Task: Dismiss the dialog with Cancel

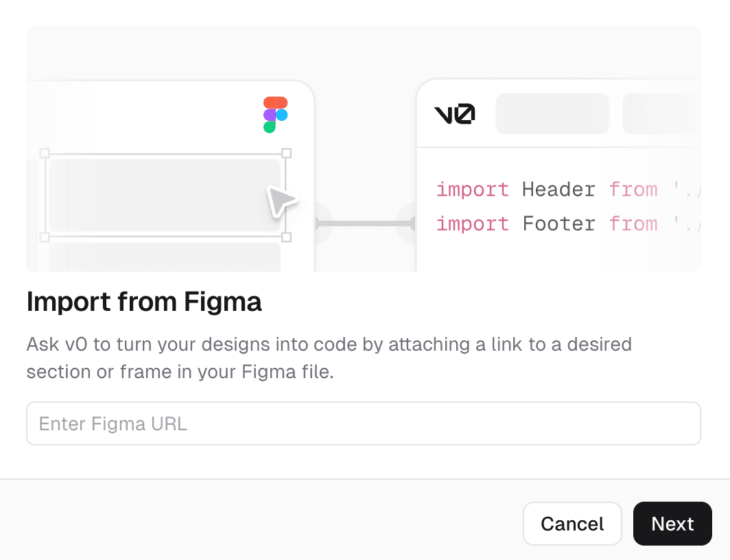Action: (572, 524)
